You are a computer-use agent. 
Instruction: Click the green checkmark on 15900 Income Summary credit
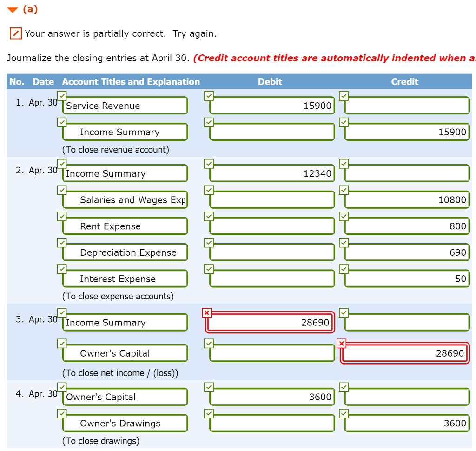coord(344,122)
